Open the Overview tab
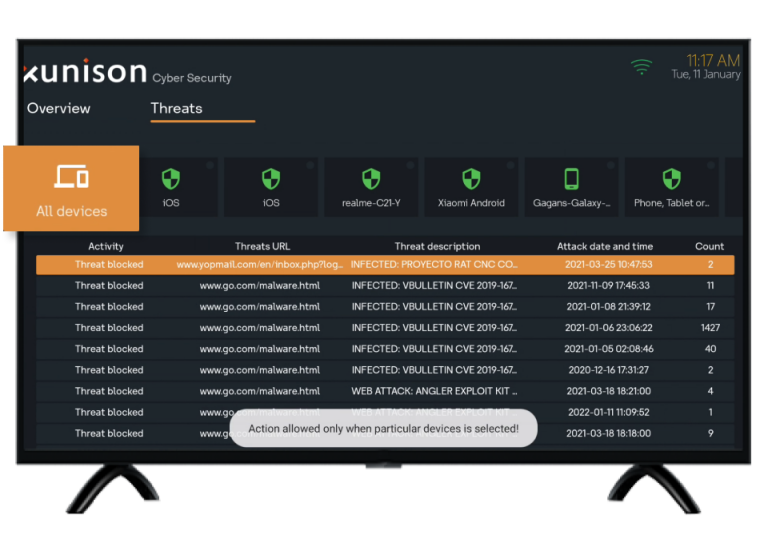Image resolution: width=768 pixels, height=559 pixels. pyautogui.click(x=58, y=108)
